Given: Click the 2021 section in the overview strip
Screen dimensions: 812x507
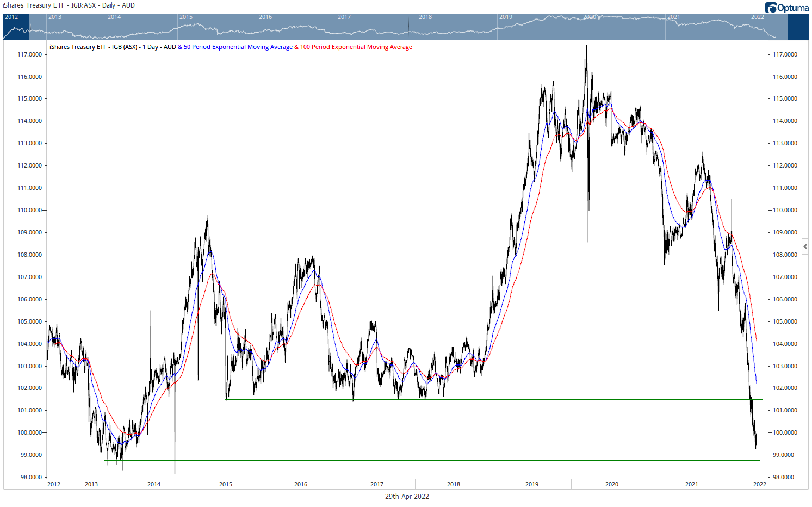Looking at the screenshot, I should pos(706,27).
